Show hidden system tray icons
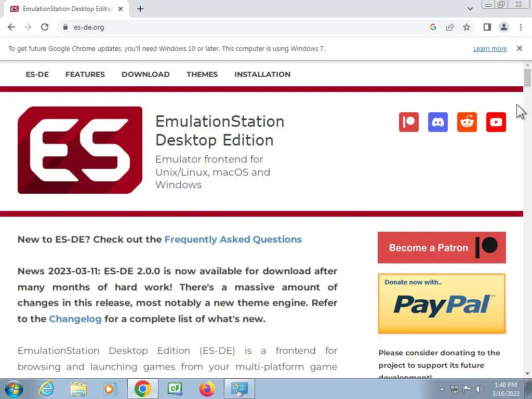532x399 pixels. click(442, 389)
